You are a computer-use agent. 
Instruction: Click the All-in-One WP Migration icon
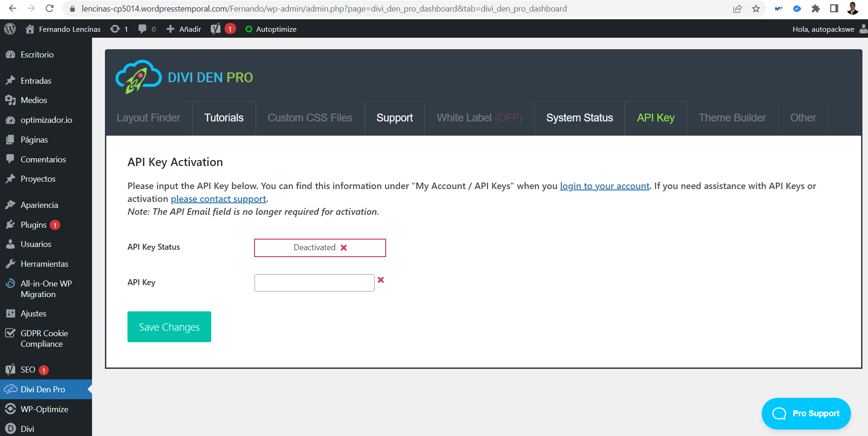10,283
